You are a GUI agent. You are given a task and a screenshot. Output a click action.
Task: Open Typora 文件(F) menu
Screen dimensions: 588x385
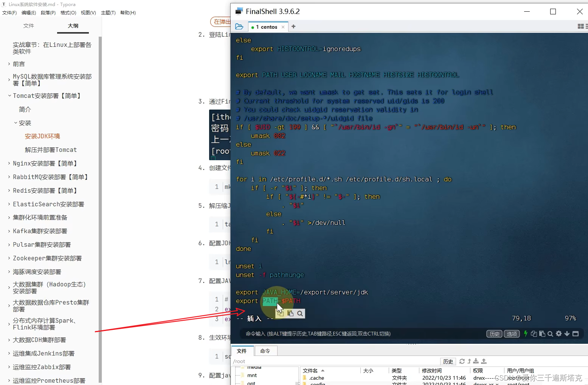point(9,13)
